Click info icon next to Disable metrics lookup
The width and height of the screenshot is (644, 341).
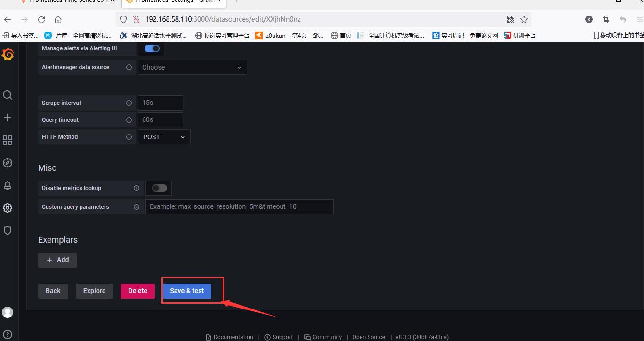click(x=136, y=188)
